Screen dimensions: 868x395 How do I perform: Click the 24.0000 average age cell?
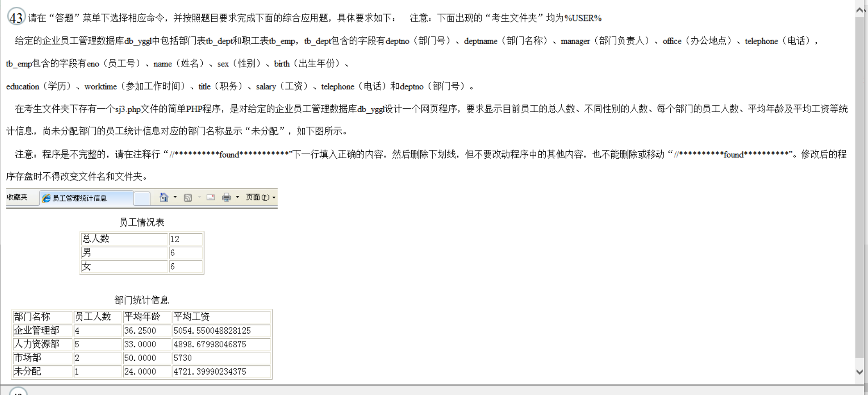click(147, 371)
